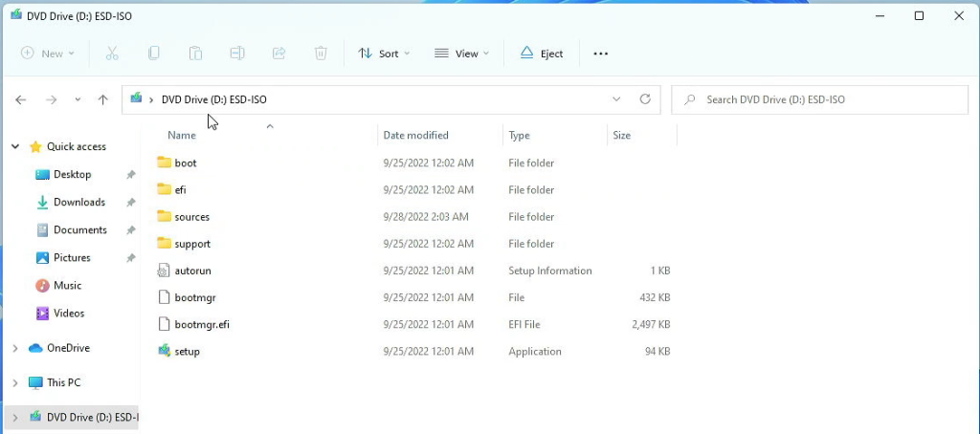Click the search DVD Drive field
Viewport: 980px width, 434px height.
tap(819, 99)
